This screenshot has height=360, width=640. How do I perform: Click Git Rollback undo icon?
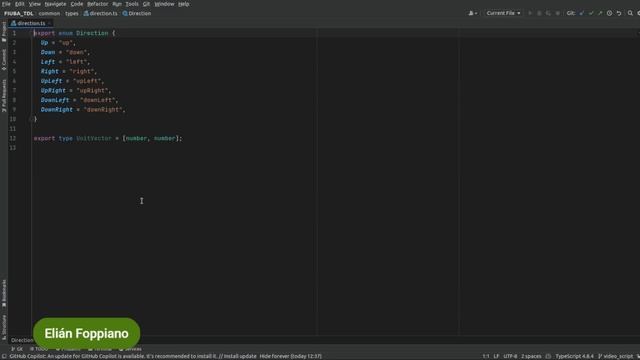(619, 13)
